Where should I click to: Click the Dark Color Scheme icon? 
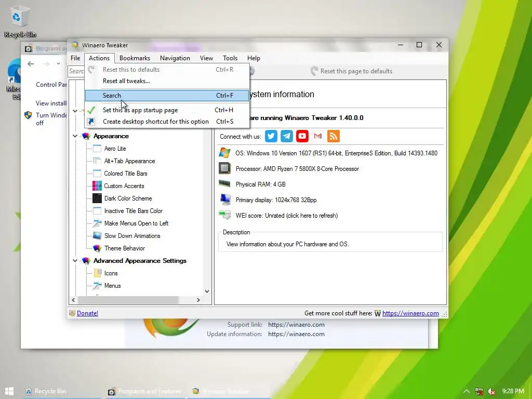tap(97, 198)
